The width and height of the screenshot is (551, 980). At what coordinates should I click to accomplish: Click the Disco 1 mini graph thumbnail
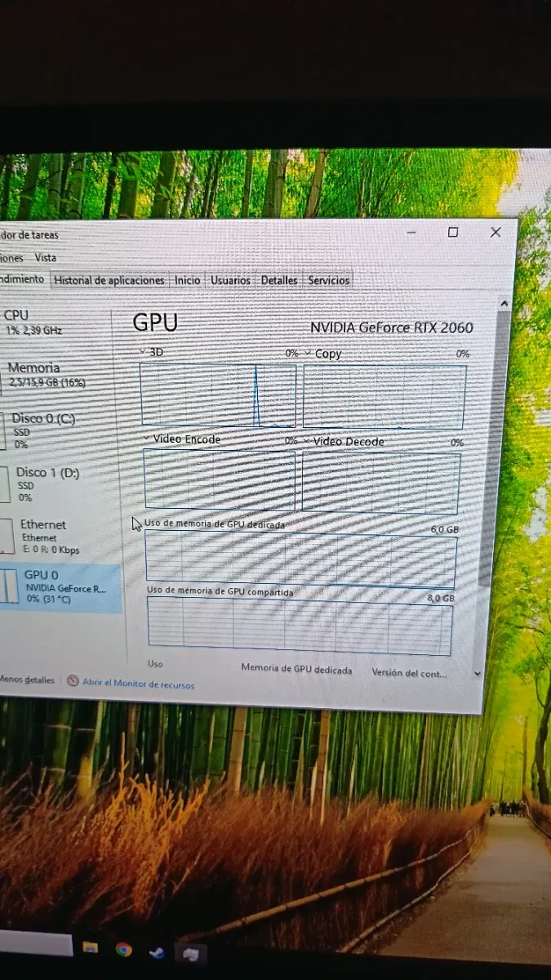pos(5,484)
